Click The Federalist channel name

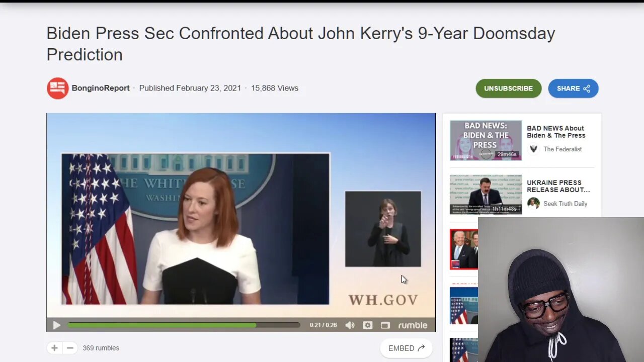(562, 149)
